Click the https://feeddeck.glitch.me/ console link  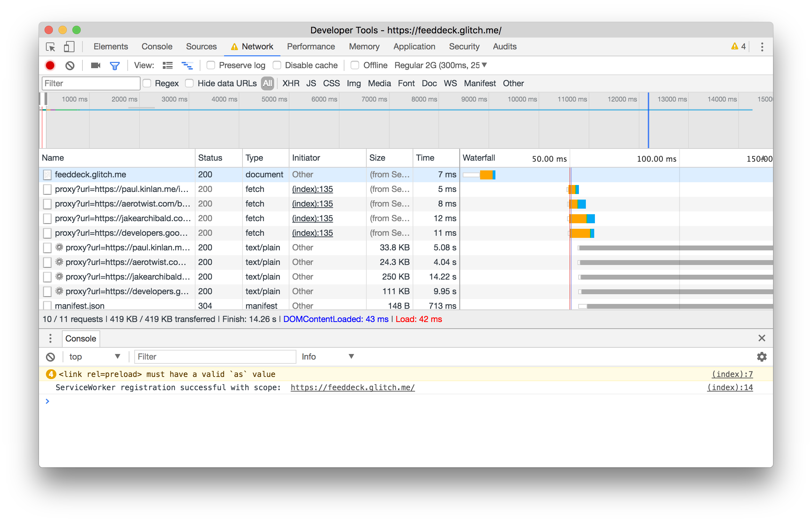tap(352, 387)
